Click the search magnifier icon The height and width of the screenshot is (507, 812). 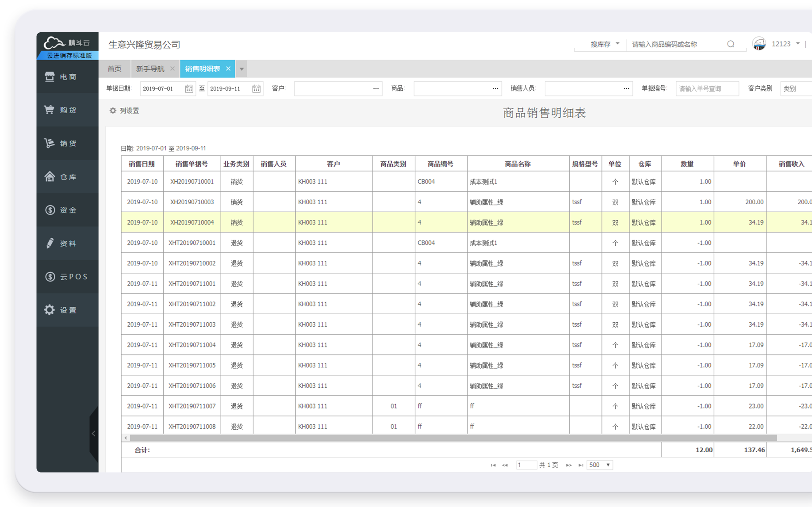tap(731, 44)
